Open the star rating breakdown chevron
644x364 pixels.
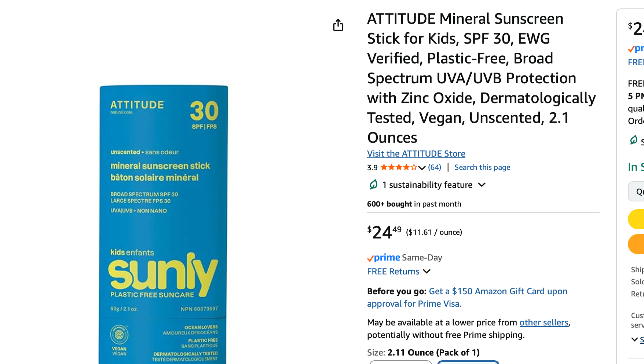coord(422,168)
